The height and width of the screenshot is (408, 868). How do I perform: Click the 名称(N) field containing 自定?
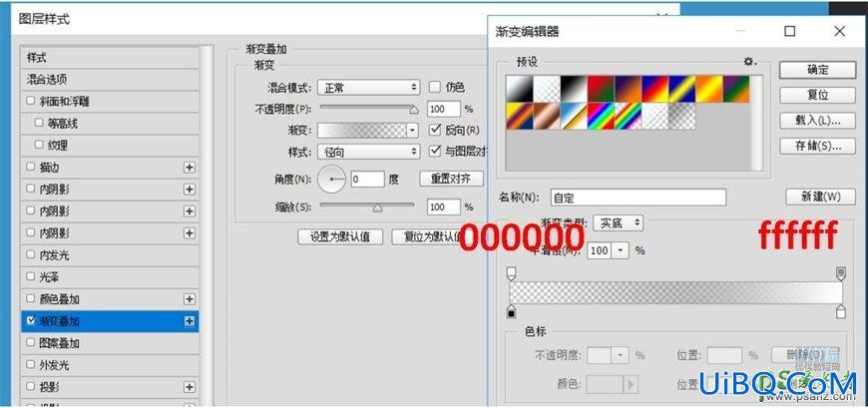coord(639,198)
